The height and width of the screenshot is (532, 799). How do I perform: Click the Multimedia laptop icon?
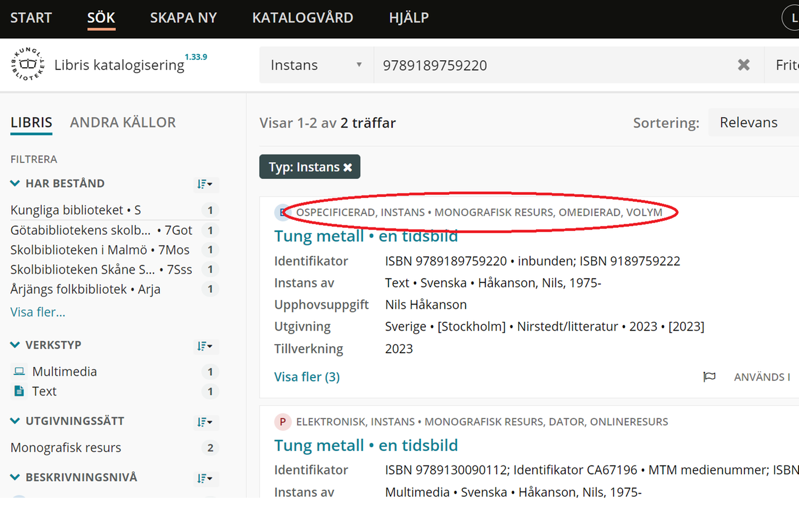click(x=19, y=371)
